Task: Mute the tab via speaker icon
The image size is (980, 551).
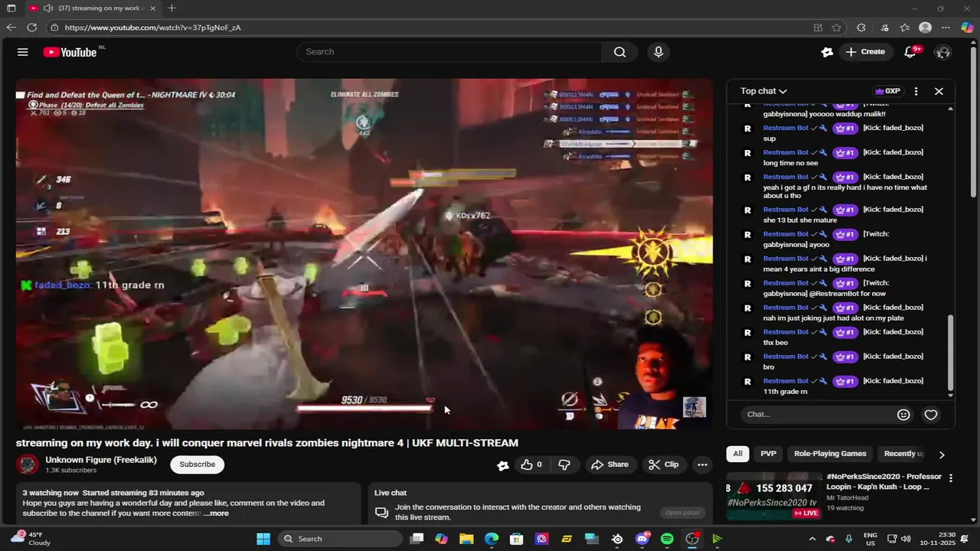Action: click(x=48, y=8)
